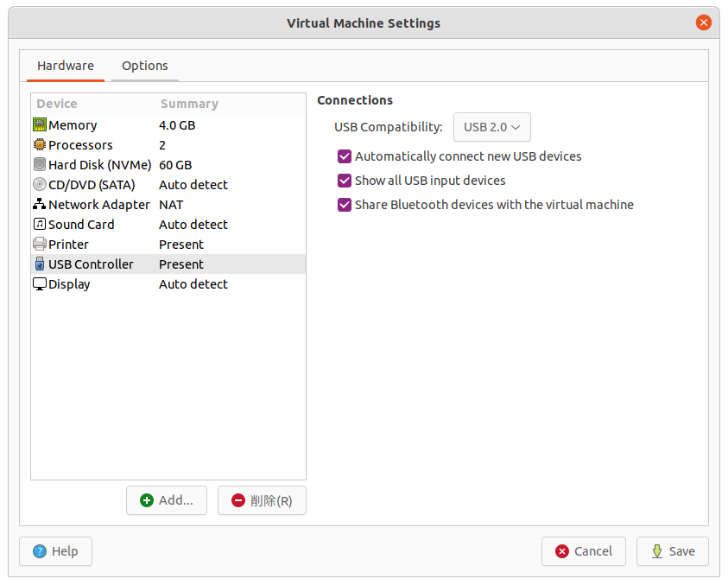Screen dimensions: 728x585
Task: Click the green plus icon on Add
Action: 147,500
